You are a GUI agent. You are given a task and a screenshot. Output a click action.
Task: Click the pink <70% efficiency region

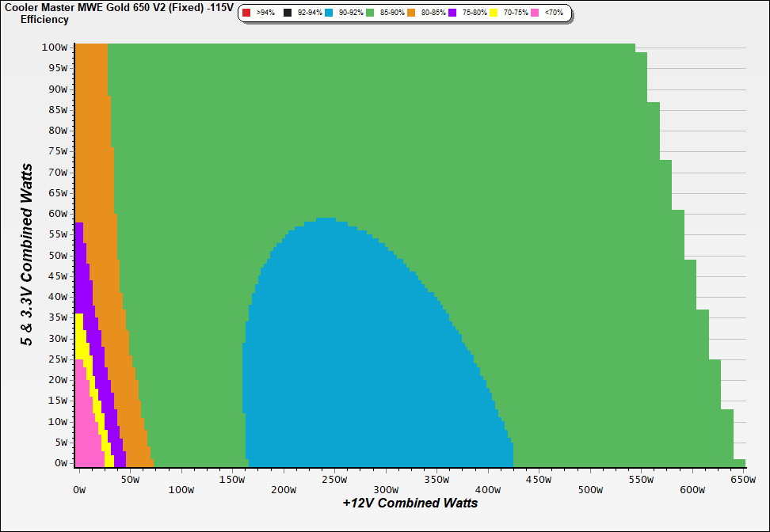point(86,427)
